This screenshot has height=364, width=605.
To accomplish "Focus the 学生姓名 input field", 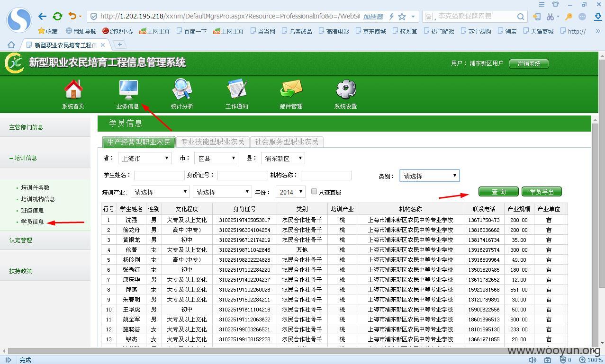I will [x=159, y=175].
